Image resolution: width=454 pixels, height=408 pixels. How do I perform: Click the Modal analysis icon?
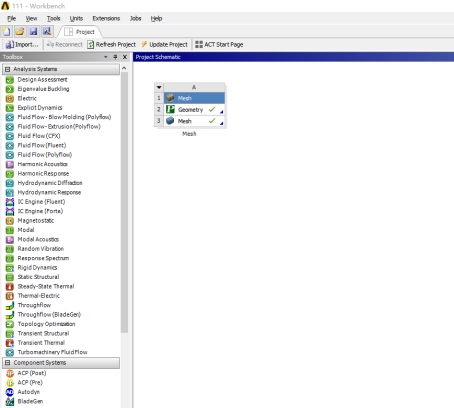[x=10, y=230]
